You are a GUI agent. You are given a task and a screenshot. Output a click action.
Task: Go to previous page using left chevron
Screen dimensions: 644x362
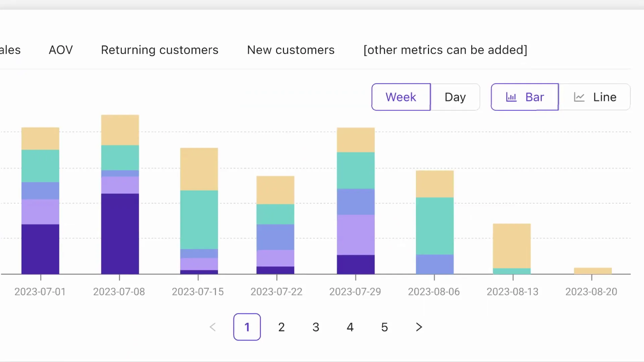pos(213,327)
